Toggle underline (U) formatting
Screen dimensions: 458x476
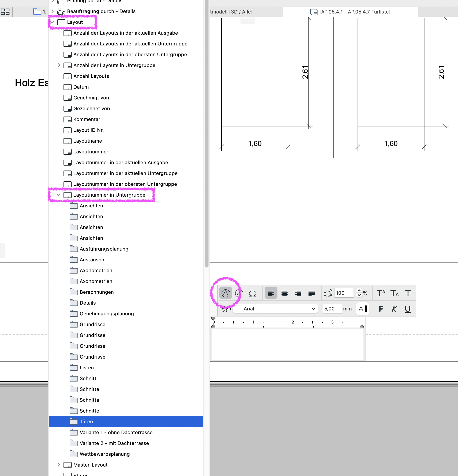[408, 309]
